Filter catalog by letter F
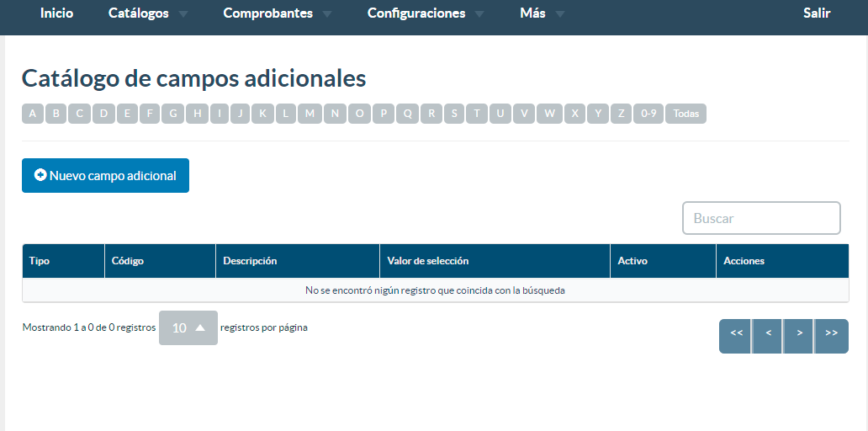This screenshot has width=868, height=431. tap(150, 114)
